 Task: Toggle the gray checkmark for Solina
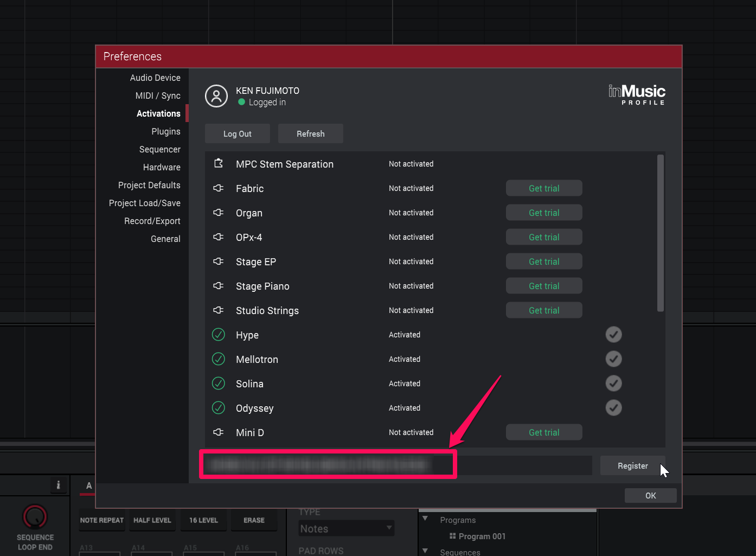(614, 384)
